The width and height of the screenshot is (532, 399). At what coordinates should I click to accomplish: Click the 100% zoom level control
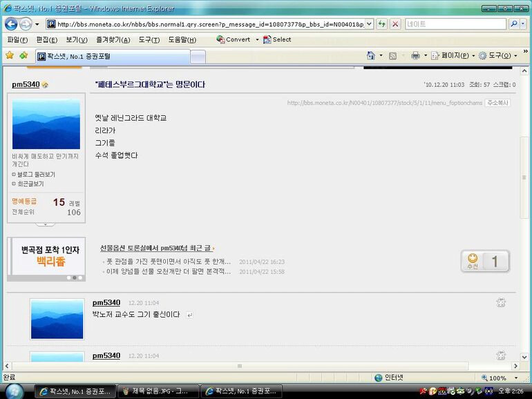494,378
